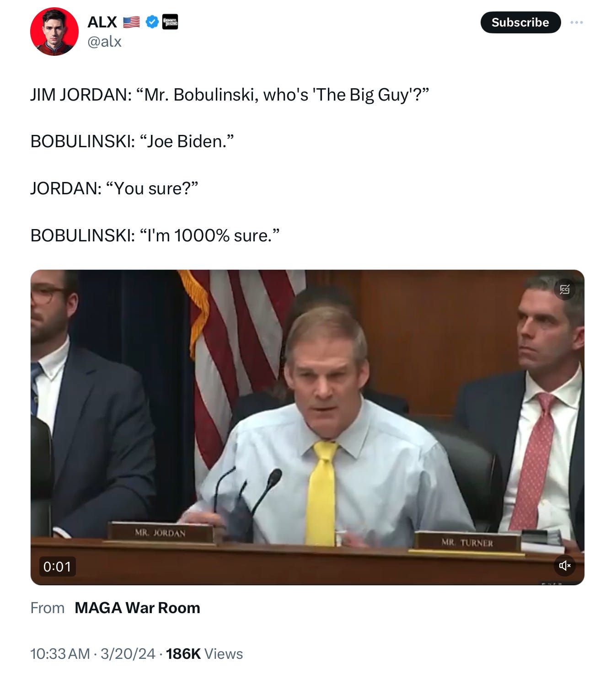The width and height of the screenshot is (616, 673).
Task: Click the @alx handle
Action: pyautogui.click(x=104, y=42)
